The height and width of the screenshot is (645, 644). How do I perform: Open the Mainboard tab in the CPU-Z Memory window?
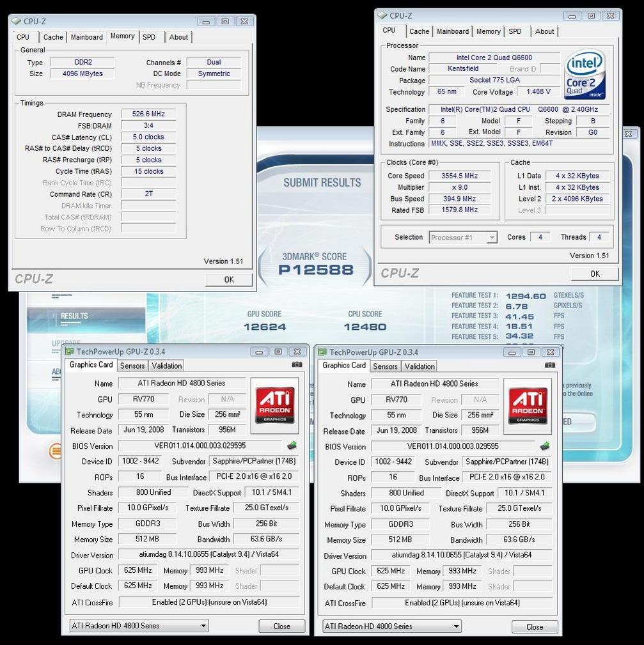[x=87, y=37]
